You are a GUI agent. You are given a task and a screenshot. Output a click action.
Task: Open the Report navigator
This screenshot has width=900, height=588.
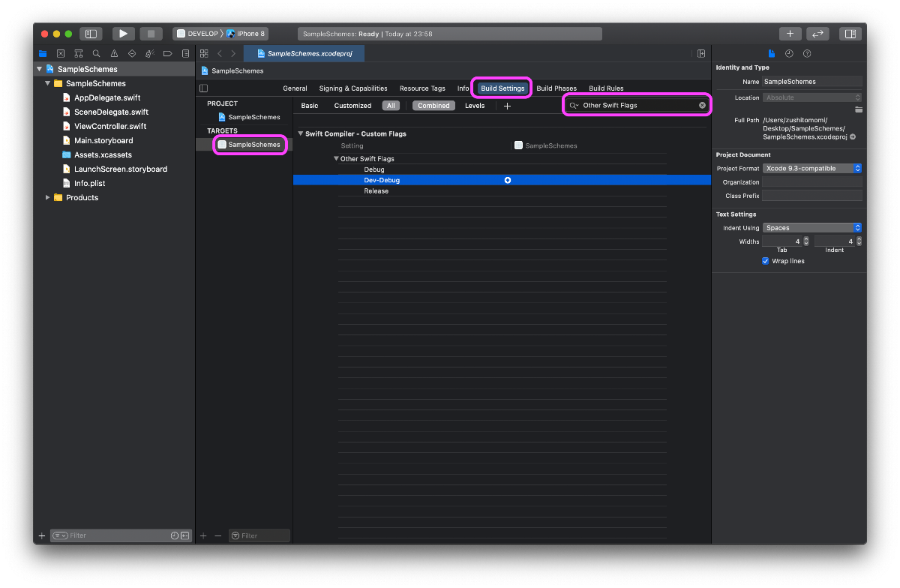coord(185,54)
